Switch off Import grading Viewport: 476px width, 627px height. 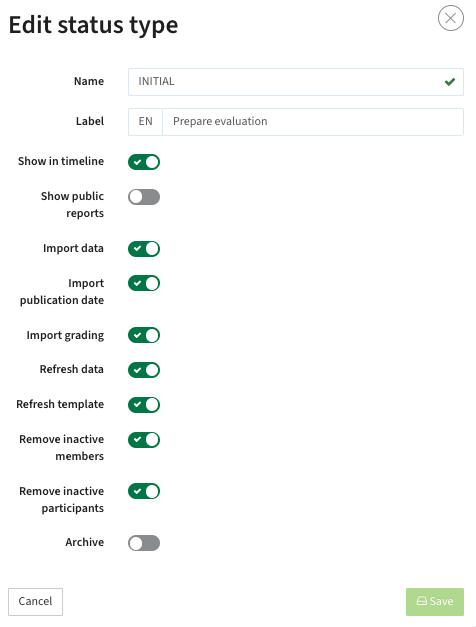point(144,335)
